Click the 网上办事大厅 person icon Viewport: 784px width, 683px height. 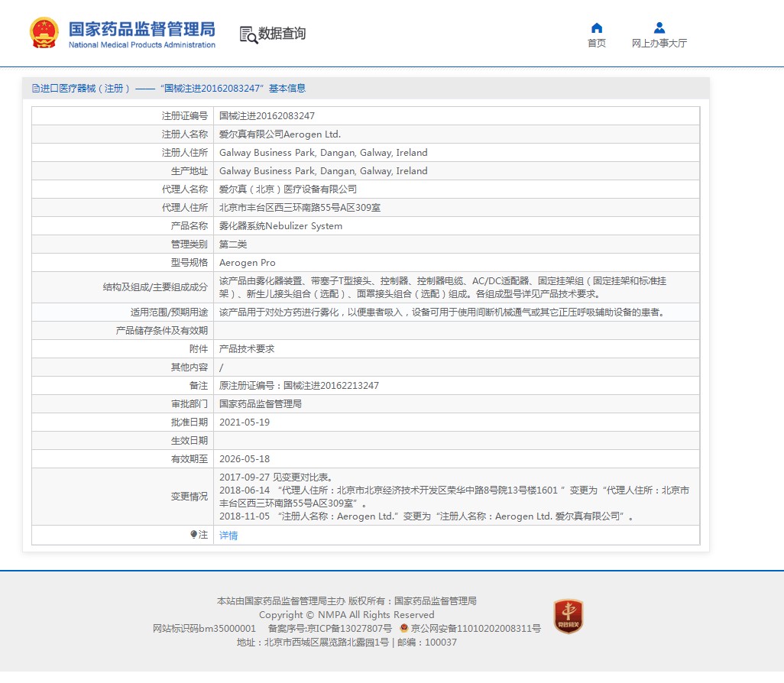click(659, 28)
